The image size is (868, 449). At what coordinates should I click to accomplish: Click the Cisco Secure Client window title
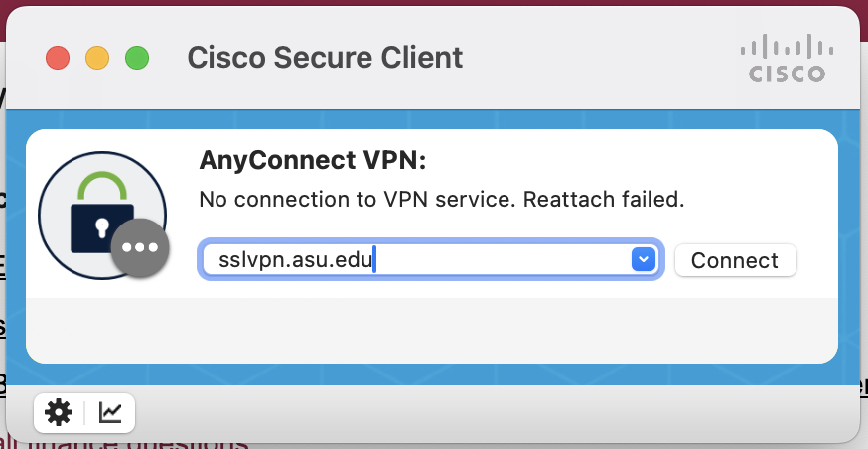click(325, 58)
